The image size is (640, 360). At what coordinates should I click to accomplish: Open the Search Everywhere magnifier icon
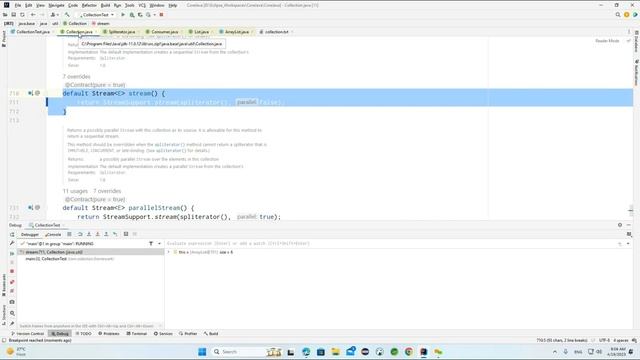[618, 15]
